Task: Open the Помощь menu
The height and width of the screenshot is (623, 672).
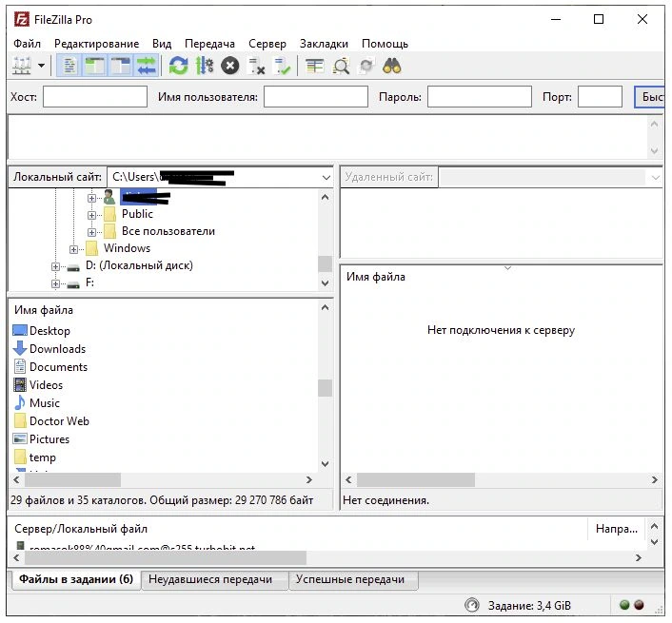Action: pyautogui.click(x=385, y=44)
